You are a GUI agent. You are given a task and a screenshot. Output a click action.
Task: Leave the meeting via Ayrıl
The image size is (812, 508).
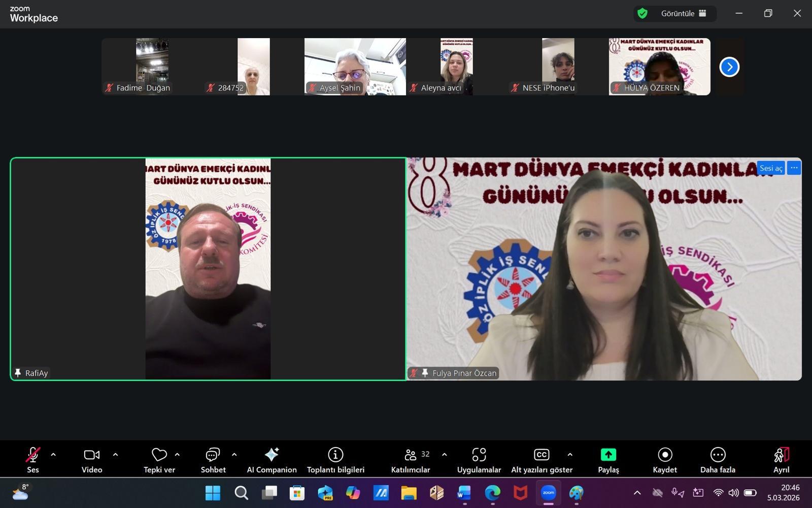781,459
